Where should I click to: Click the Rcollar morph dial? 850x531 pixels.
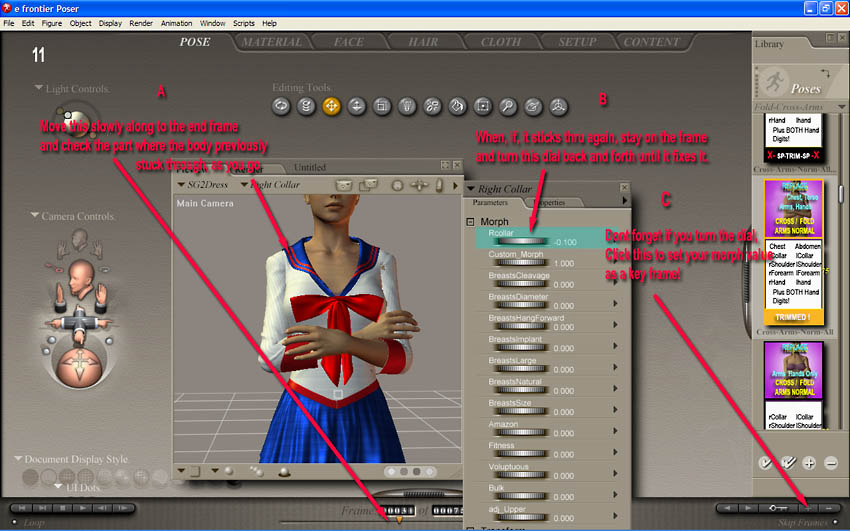point(521,242)
